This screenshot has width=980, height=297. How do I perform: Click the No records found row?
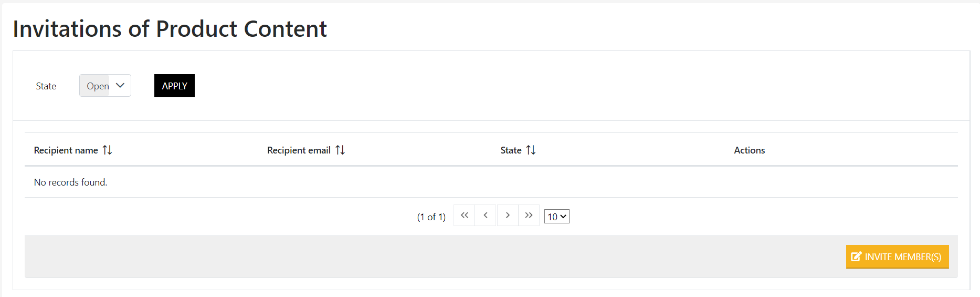(70, 182)
